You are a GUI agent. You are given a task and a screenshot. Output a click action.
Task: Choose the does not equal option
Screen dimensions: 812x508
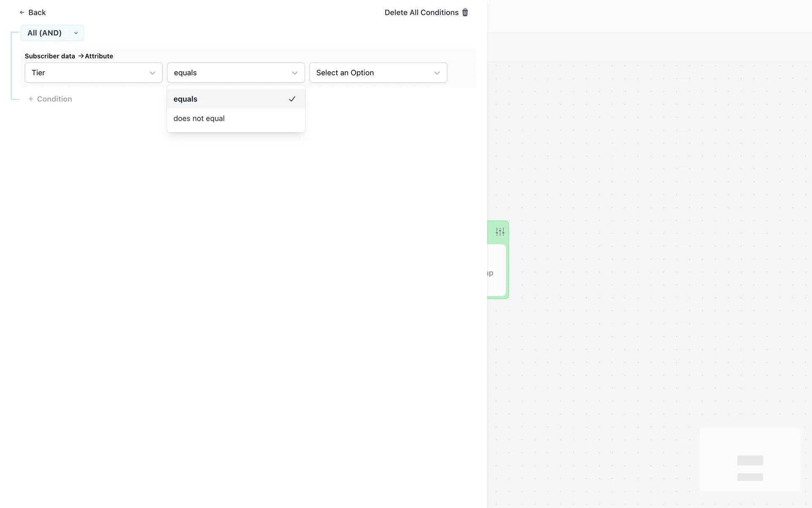click(199, 119)
